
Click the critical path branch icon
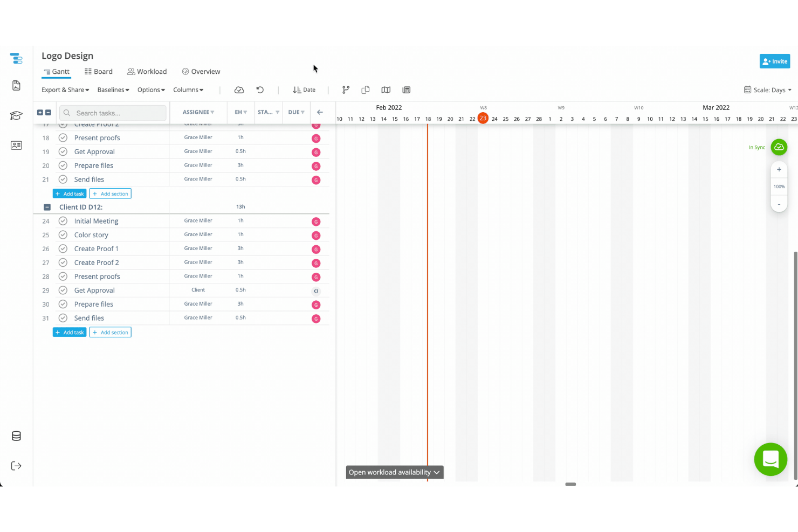coord(346,90)
